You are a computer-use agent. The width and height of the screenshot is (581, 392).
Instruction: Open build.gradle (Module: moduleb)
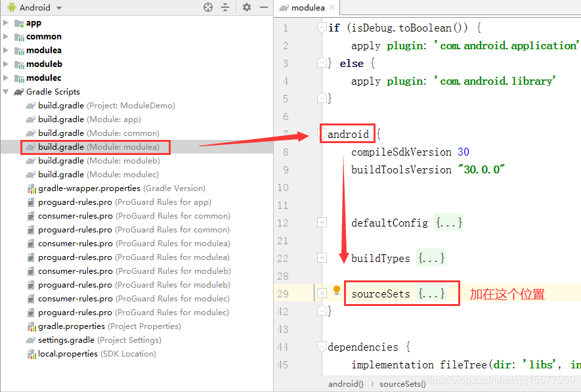pyautogui.click(x=93, y=161)
